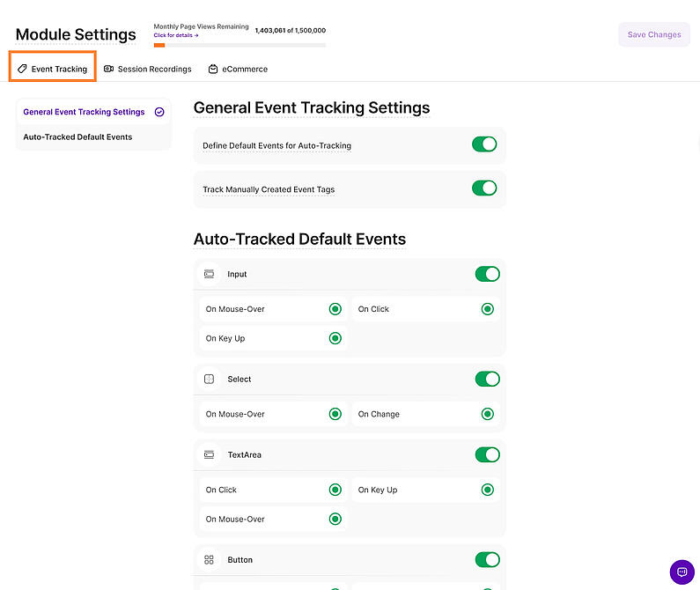Viewport: 700px width, 590px height.
Task: Click the monthly page views progress bar
Action: click(239, 45)
